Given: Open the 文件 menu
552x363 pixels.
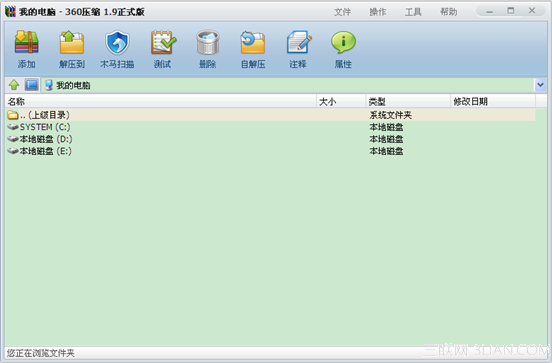Looking at the screenshot, I should tap(342, 12).
